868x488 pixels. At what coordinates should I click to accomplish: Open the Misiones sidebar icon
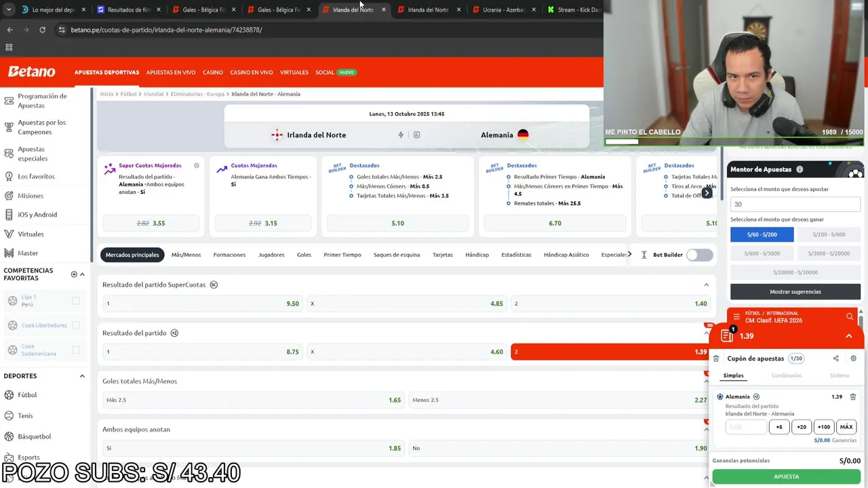[x=9, y=195]
